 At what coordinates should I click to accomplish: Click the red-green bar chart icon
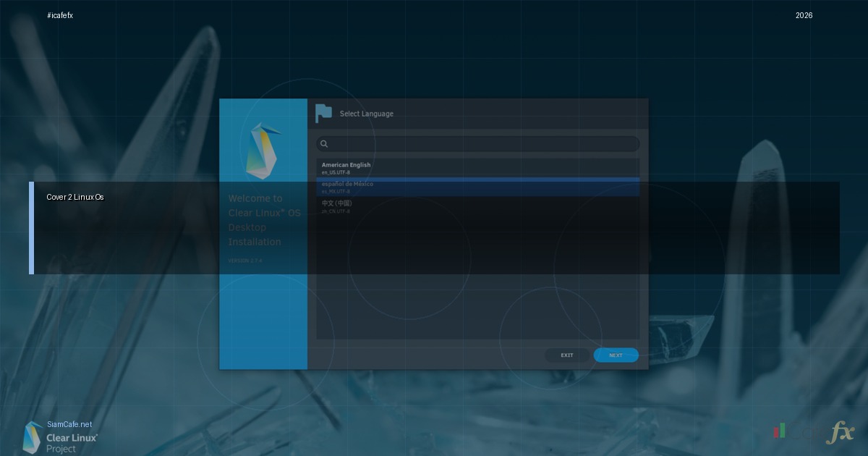[x=779, y=431]
